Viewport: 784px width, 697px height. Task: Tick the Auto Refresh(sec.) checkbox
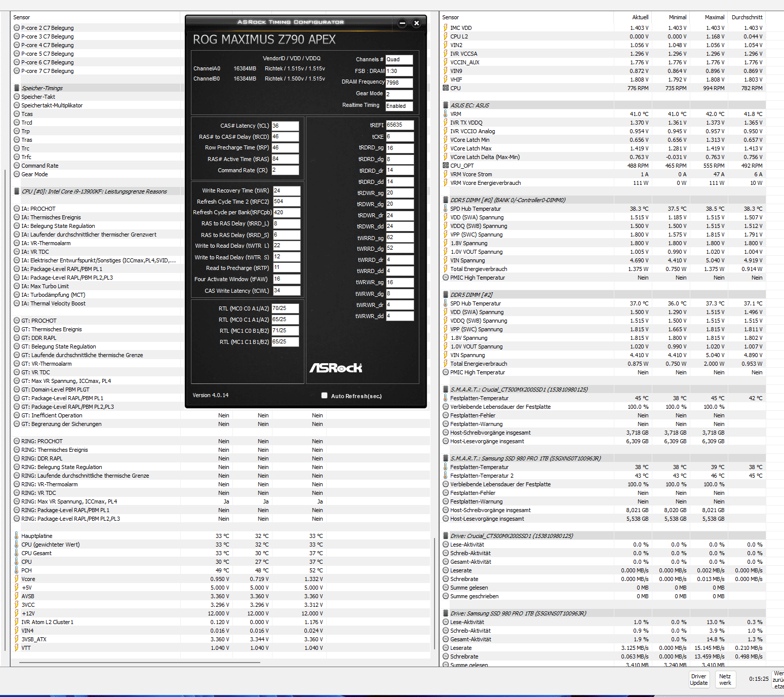point(324,396)
